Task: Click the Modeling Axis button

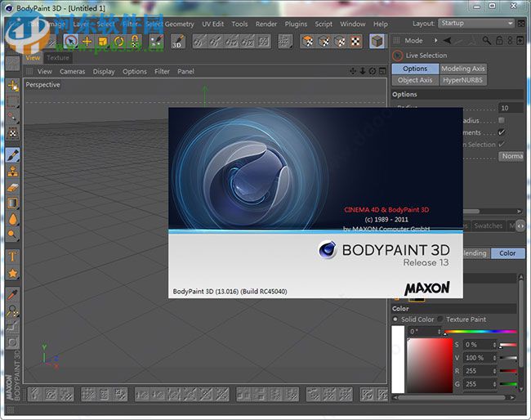Action: [463, 69]
